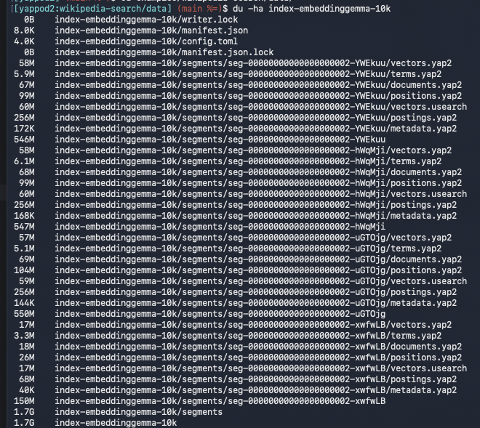Click the hWqMji/vectors.usearch line
480x428 pixels.
click(x=240, y=194)
